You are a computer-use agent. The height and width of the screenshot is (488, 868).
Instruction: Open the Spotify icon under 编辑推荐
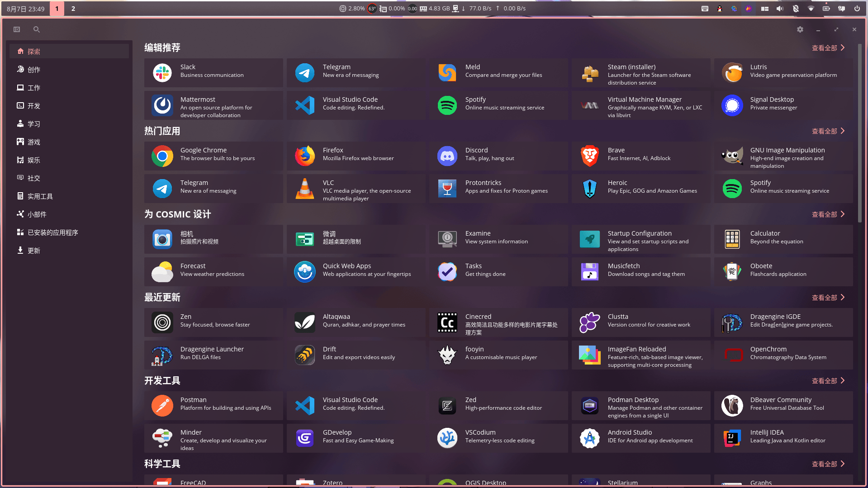coord(447,105)
